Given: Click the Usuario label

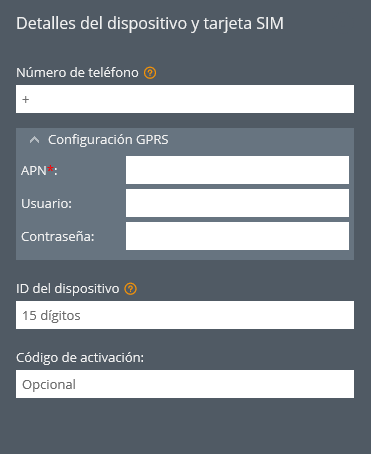Looking at the screenshot, I should pyautogui.click(x=46, y=204).
